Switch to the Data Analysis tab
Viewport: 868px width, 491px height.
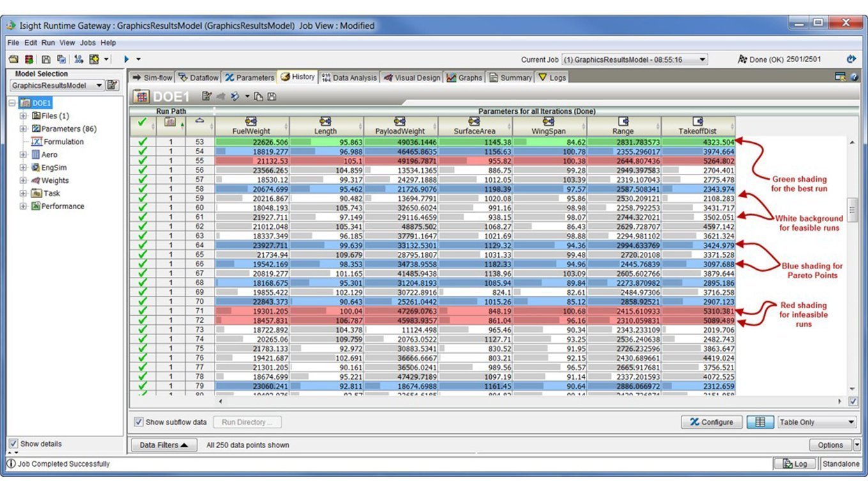[x=349, y=77]
